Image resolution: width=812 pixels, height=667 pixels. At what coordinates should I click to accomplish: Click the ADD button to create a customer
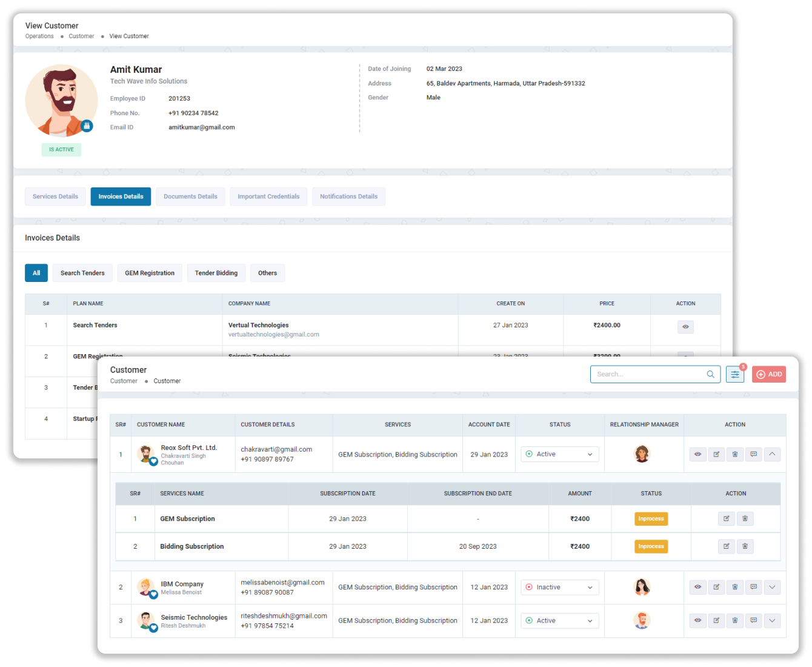[768, 374]
